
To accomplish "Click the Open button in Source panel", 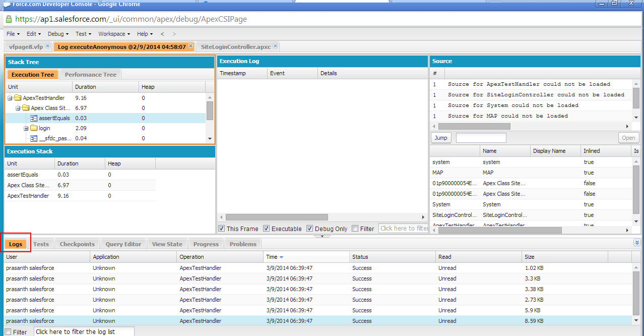I will 628,138.
